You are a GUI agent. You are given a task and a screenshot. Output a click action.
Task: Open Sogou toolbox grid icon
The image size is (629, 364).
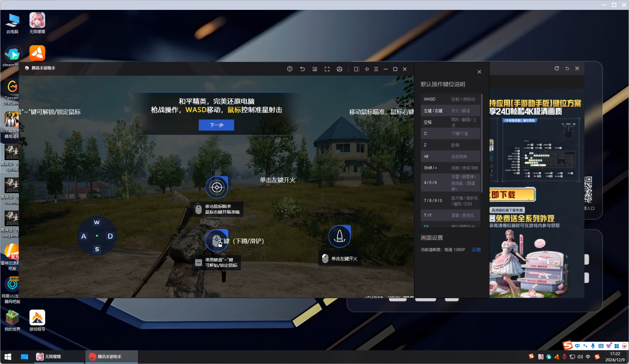[617, 346]
